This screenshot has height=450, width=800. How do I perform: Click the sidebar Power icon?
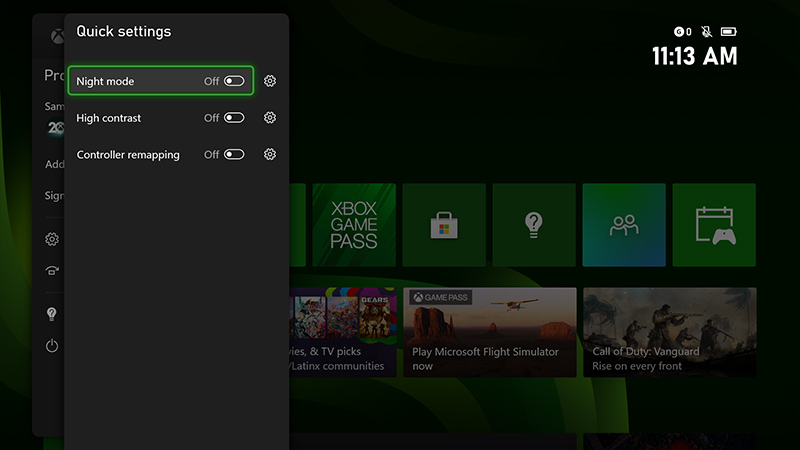tap(52, 346)
